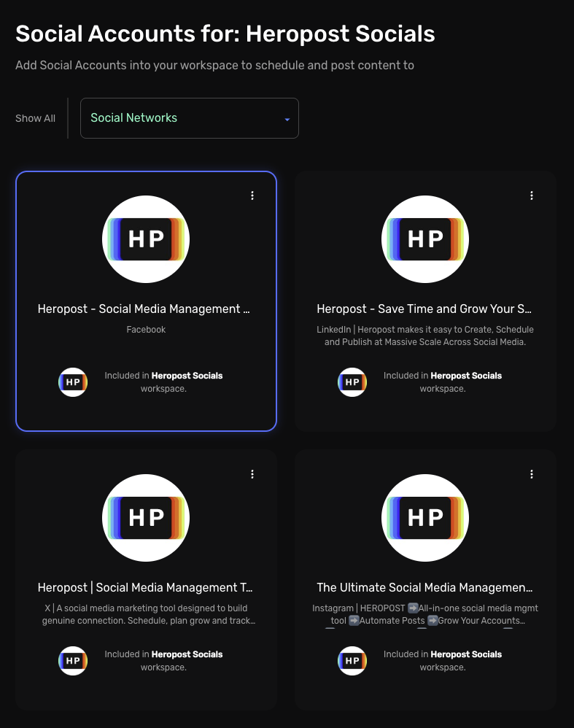Click the Instagram account's large HP avatar

click(425, 518)
